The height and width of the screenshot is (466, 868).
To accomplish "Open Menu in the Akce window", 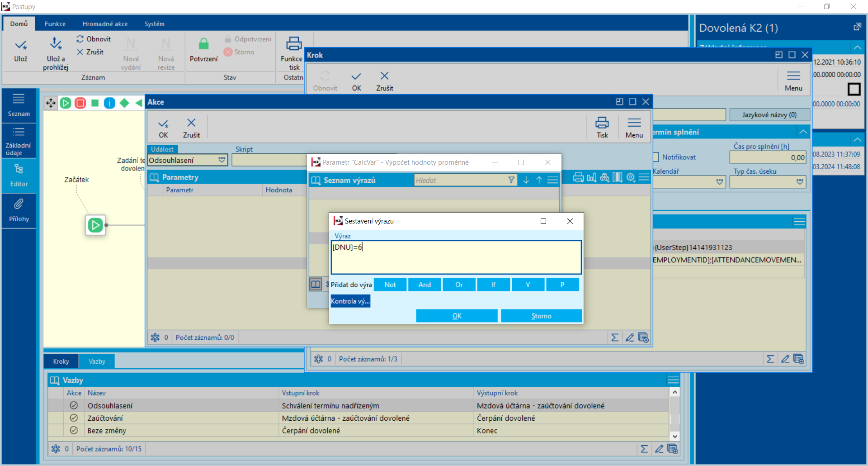I will (634, 128).
